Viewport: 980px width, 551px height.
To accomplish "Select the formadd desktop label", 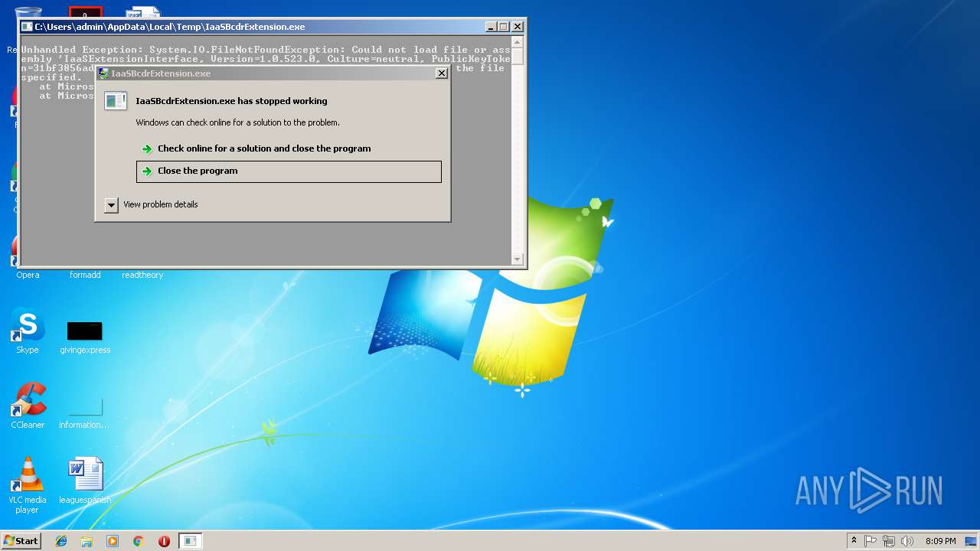I will (85, 275).
